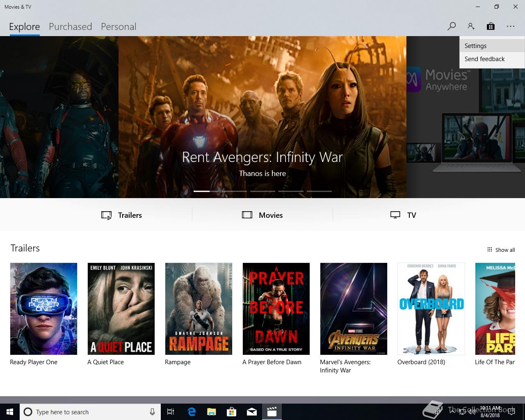Click the Cortana circle icon

click(x=28, y=412)
